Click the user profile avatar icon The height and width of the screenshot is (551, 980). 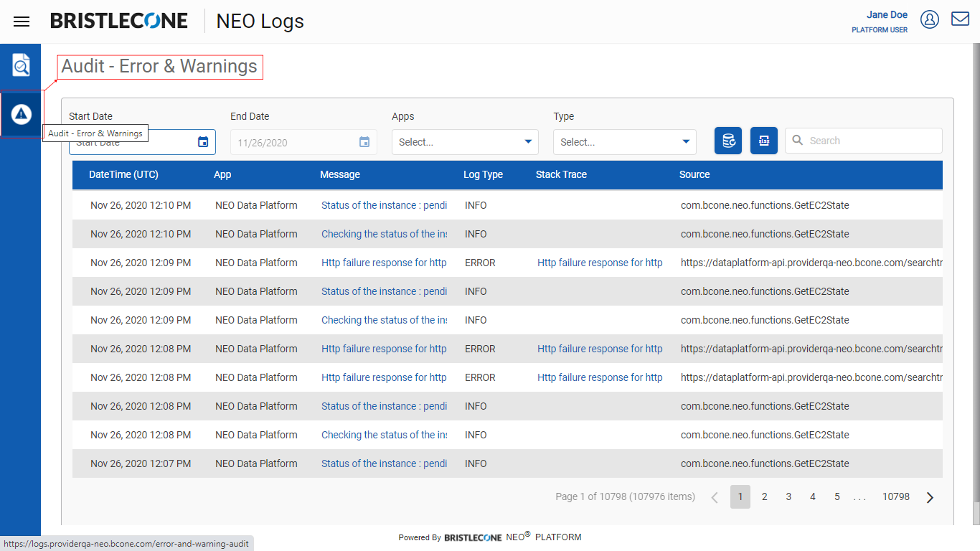[929, 19]
